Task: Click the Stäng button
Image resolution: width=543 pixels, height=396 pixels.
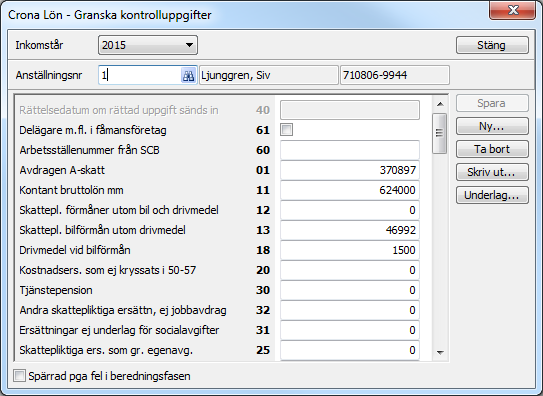Action: (492, 45)
